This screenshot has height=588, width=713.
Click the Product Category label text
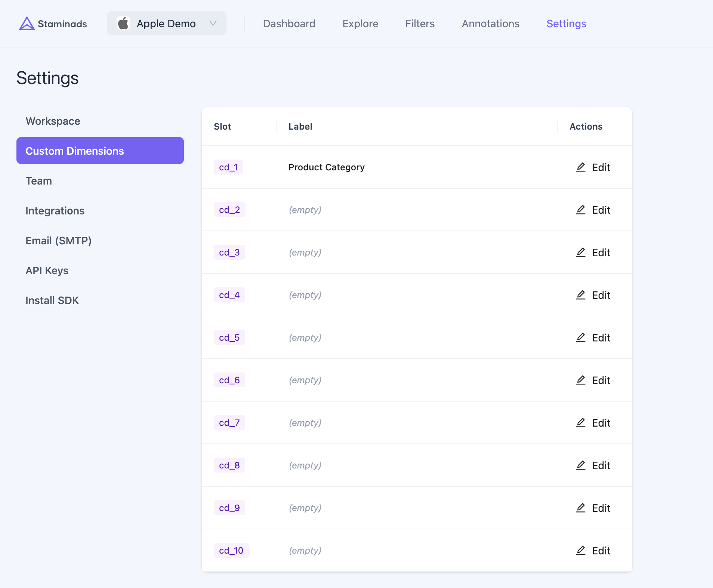coord(327,167)
